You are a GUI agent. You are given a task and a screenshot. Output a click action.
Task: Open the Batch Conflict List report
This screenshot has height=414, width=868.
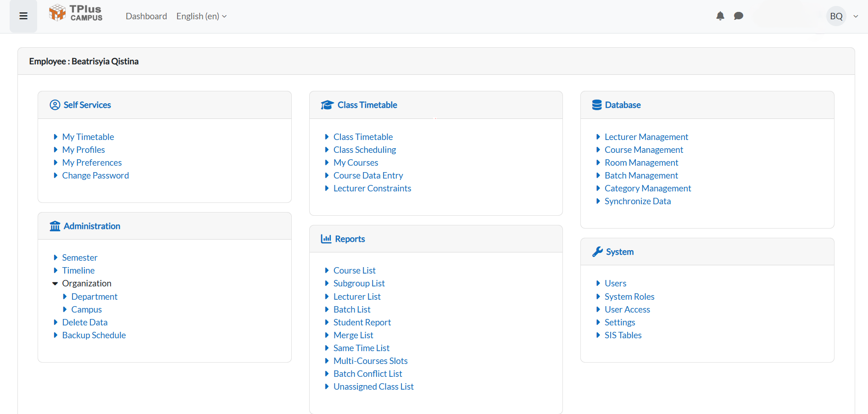(x=367, y=374)
